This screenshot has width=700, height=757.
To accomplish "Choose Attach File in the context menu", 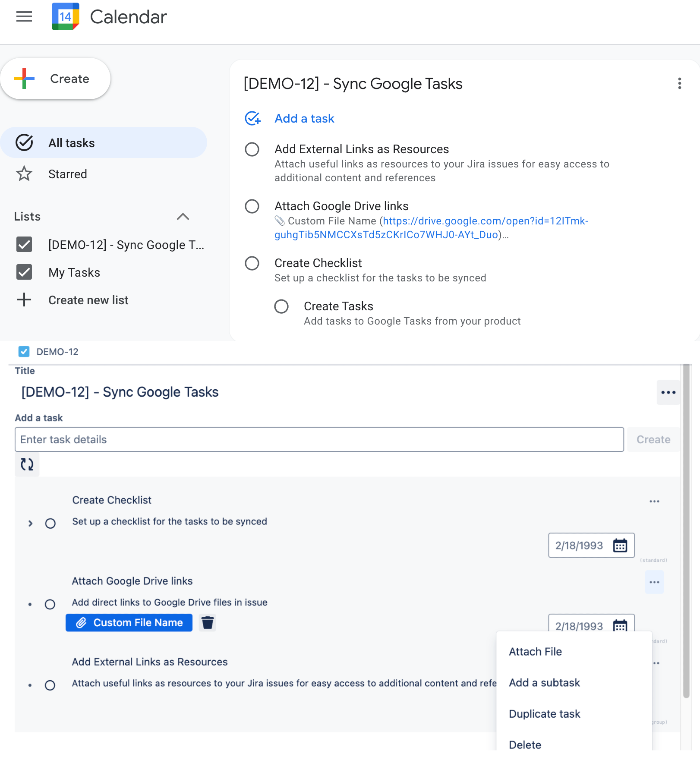I will pos(535,651).
